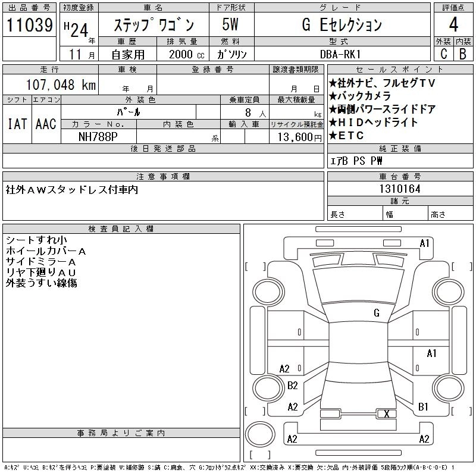This screenshot has width=476, height=476.
Task: Select the 事務局よりご案内 header
Action: click(121, 433)
